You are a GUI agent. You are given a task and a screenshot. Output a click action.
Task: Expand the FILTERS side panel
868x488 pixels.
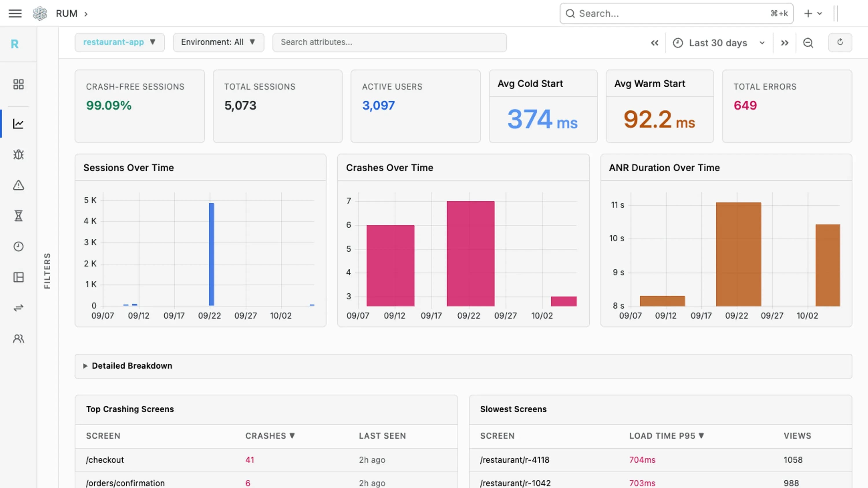click(47, 270)
